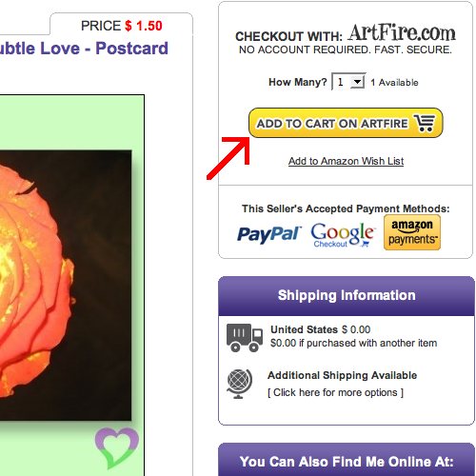Select You Can Also Find Me Online header
This screenshot has width=476, height=476.
click(x=347, y=462)
